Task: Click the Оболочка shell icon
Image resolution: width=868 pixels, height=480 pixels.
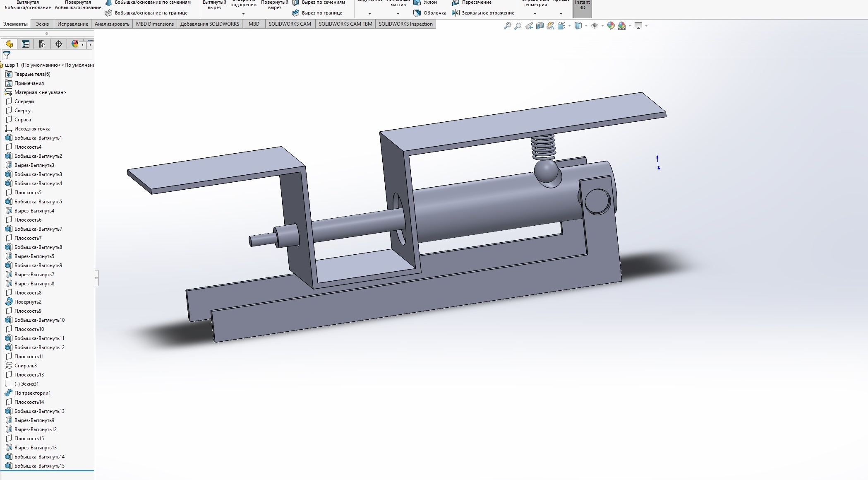Action: point(417,13)
